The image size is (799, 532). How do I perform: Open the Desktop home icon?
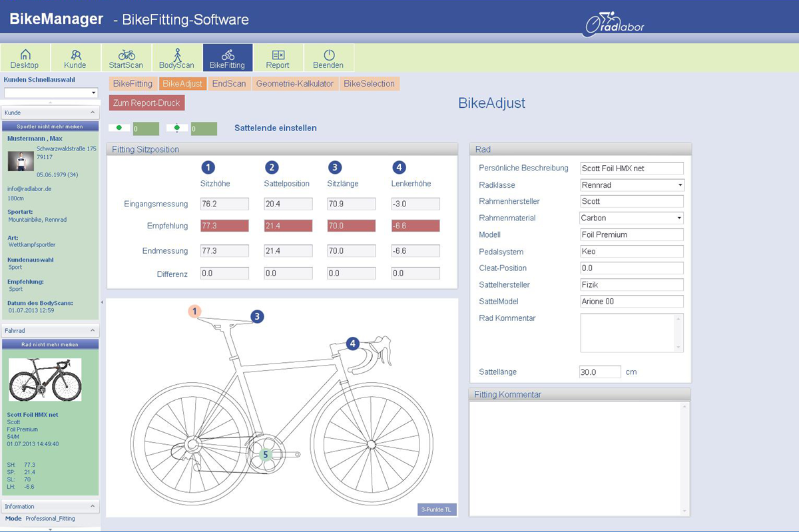click(25, 59)
